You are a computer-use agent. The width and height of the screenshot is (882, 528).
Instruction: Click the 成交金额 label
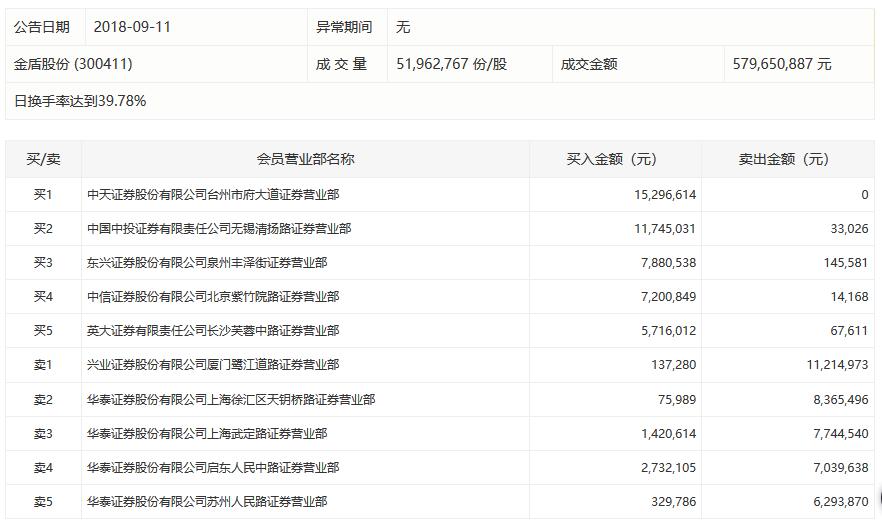[589, 64]
